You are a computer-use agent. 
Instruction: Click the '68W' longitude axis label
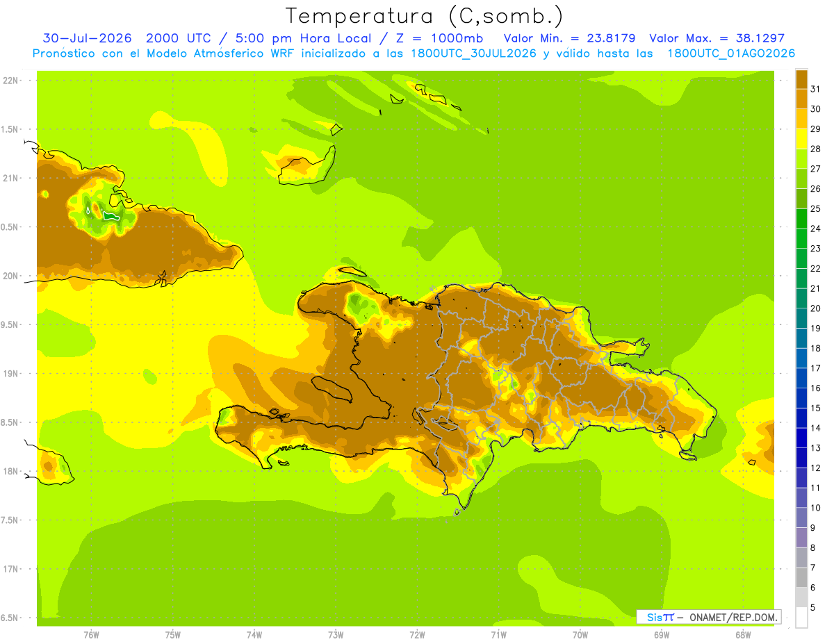pos(743,635)
